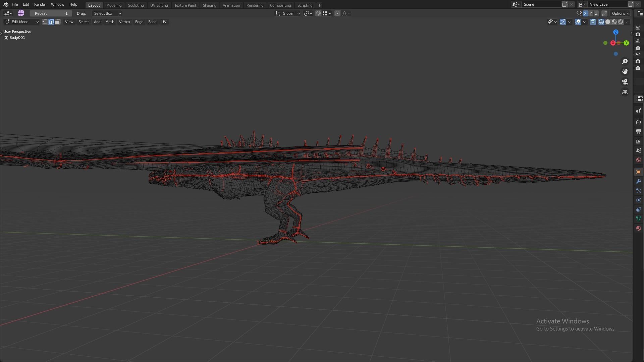Image resolution: width=644 pixels, height=362 pixels.
Task: Open the Global transform orientation dropdown
Action: (x=288, y=13)
